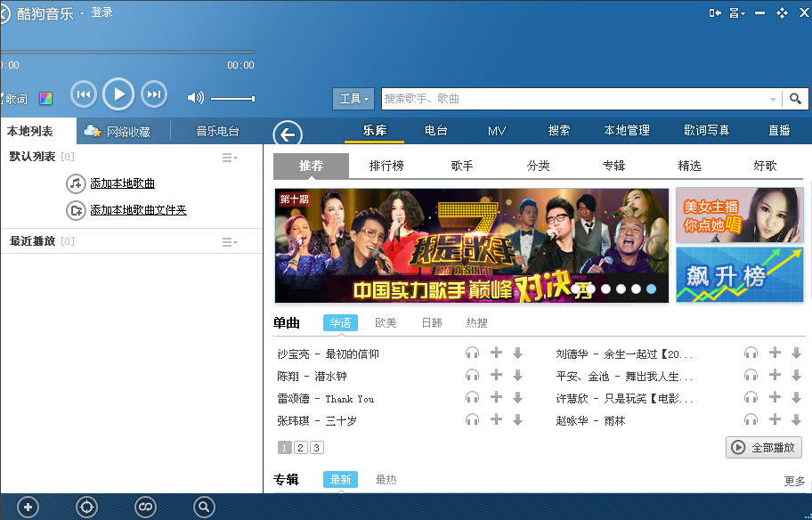Viewport: 812px width, 520px height.
Task: Select the 欧美 singles filter
Action: click(386, 322)
